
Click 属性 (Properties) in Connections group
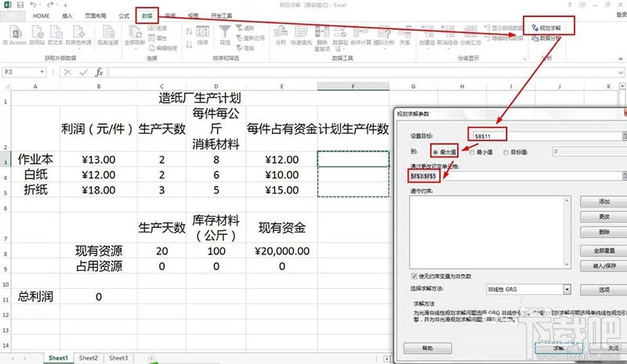pyautogui.click(x=158, y=38)
